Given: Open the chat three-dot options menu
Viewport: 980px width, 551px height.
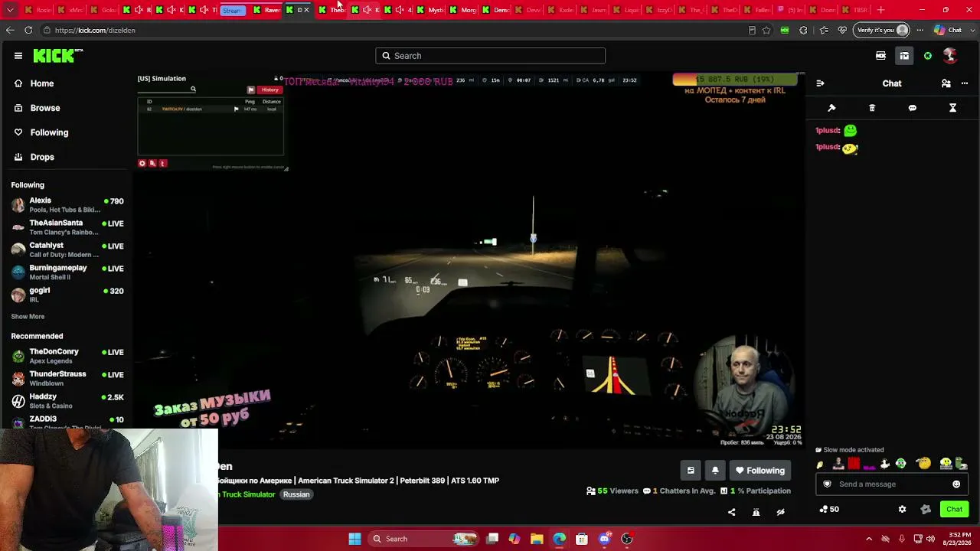Looking at the screenshot, I should pos(965,83).
